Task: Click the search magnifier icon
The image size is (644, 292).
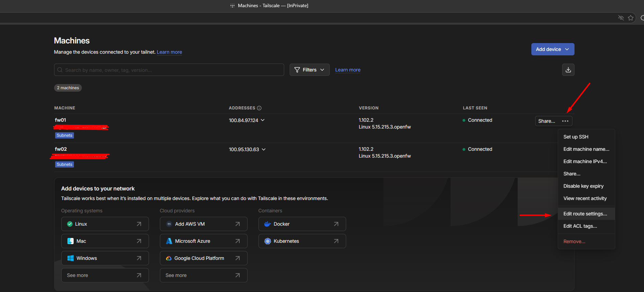Action: pyautogui.click(x=60, y=70)
